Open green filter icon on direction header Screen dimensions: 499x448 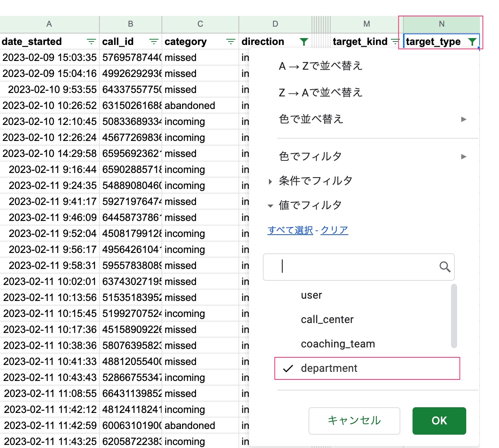pos(304,42)
